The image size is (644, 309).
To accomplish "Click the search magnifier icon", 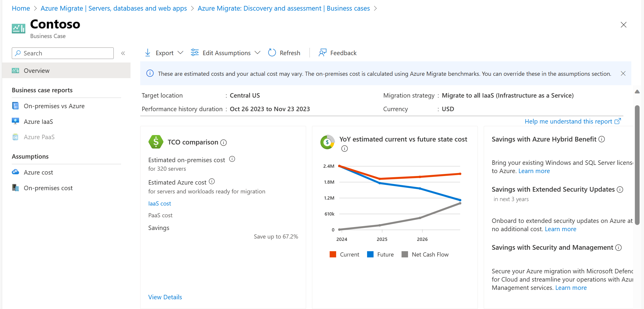I will pos(18,53).
